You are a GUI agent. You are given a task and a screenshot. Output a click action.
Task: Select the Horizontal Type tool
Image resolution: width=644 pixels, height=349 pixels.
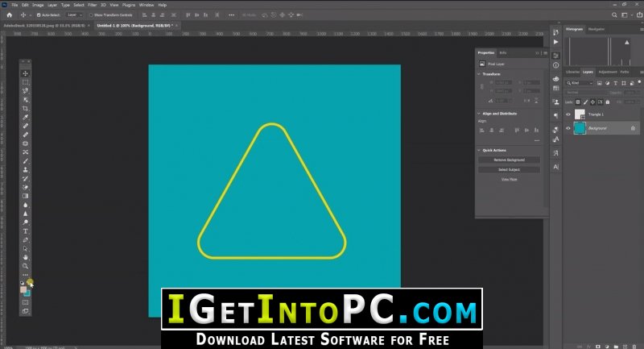(26, 231)
